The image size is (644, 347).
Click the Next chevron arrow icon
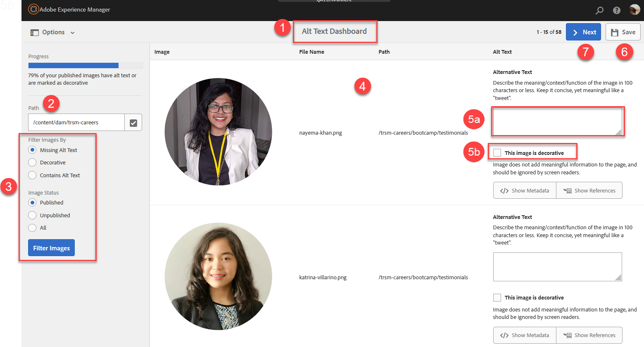pos(575,32)
